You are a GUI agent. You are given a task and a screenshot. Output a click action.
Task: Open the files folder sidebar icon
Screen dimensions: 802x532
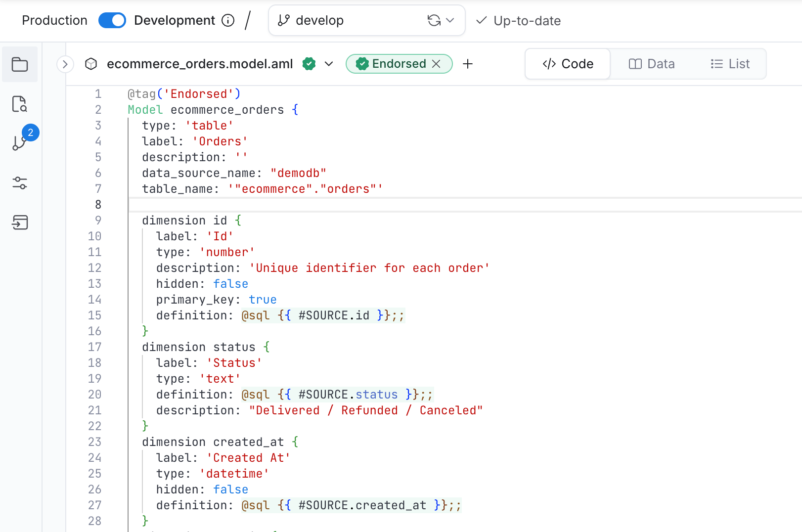pyautogui.click(x=20, y=64)
